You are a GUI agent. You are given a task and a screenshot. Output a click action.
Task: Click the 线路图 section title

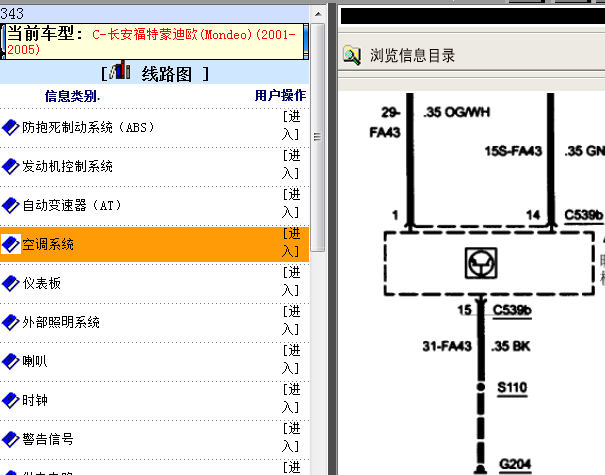pyautogui.click(x=166, y=74)
